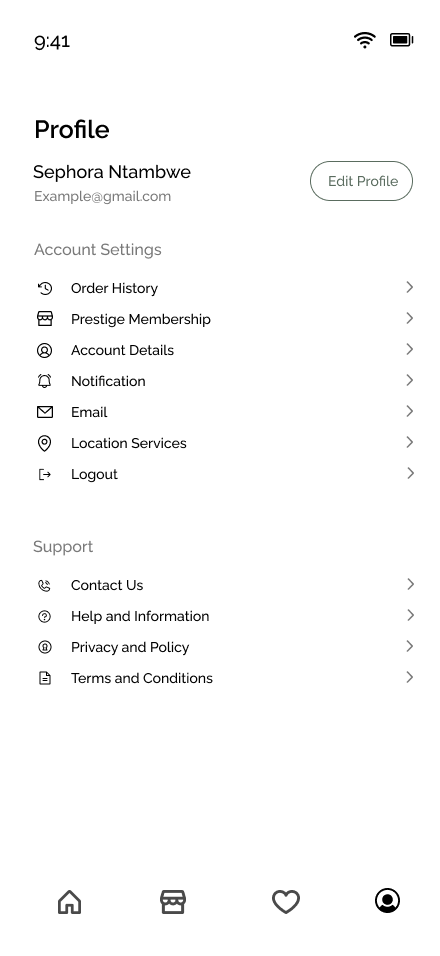This screenshot has width=440, height=956.
Task: Expand Order History via its chevron
Action: click(410, 287)
